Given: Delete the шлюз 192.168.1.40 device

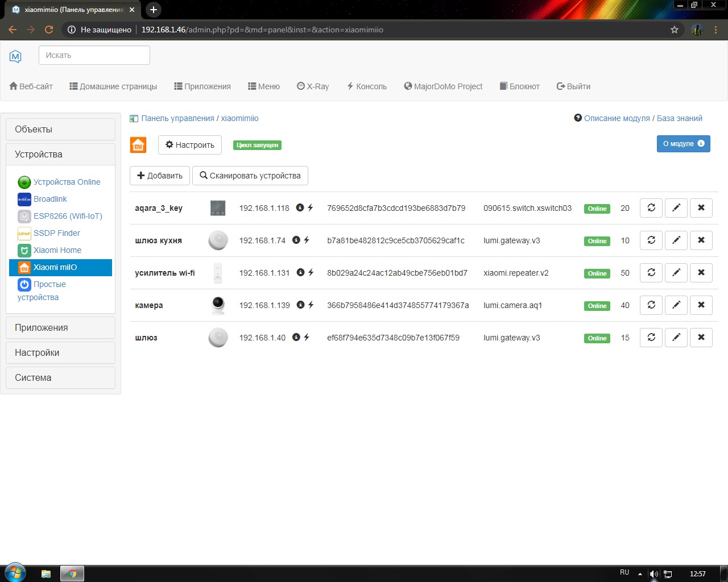Looking at the screenshot, I should 701,338.
